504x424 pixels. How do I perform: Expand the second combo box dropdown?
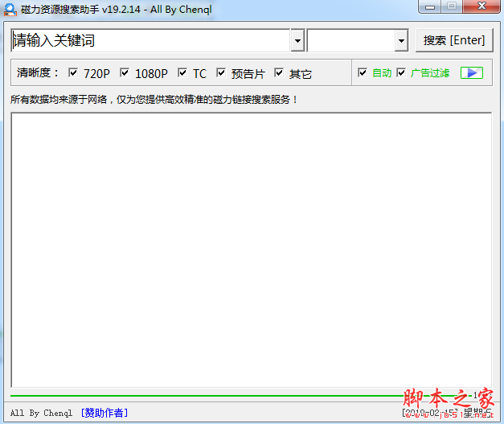click(401, 40)
